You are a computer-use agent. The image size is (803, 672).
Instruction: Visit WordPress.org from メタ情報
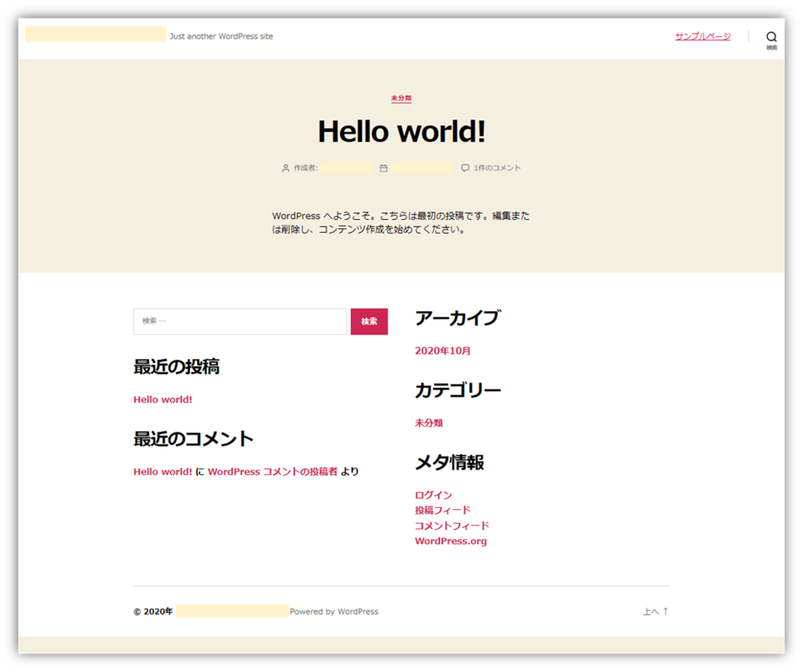click(x=451, y=541)
